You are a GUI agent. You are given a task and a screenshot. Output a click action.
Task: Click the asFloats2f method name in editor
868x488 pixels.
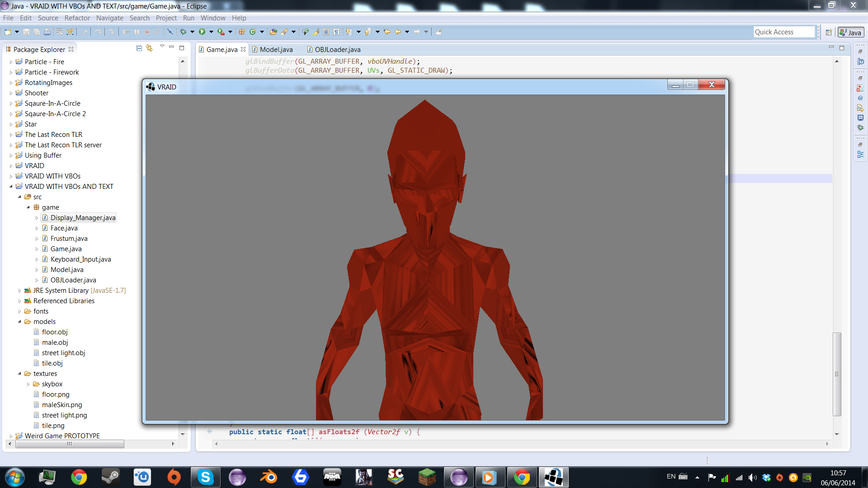tap(339, 432)
